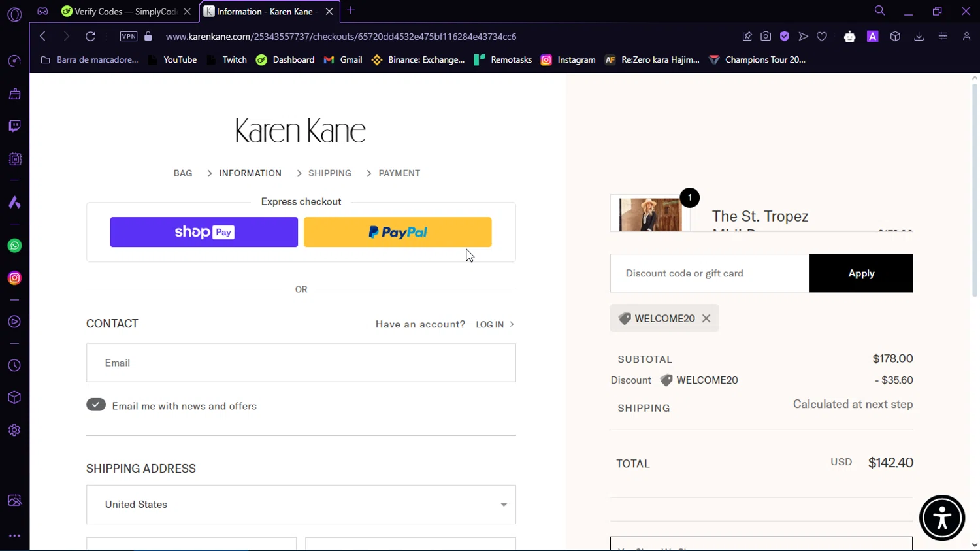The height and width of the screenshot is (551, 980).
Task: Close the Verify Codes tab
Action: pyautogui.click(x=188, y=11)
